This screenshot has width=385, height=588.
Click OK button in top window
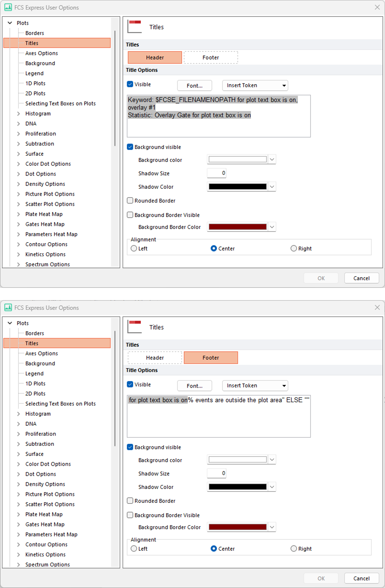click(x=321, y=278)
